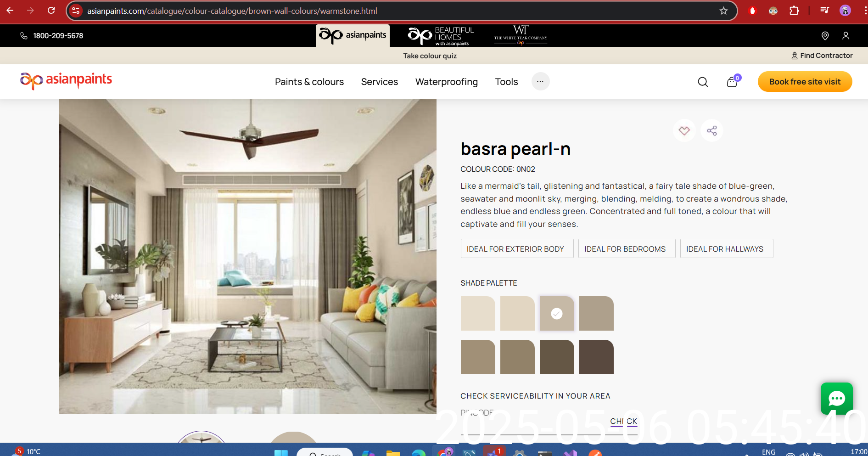
Task: Reload the page in browser
Action: (x=51, y=11)
